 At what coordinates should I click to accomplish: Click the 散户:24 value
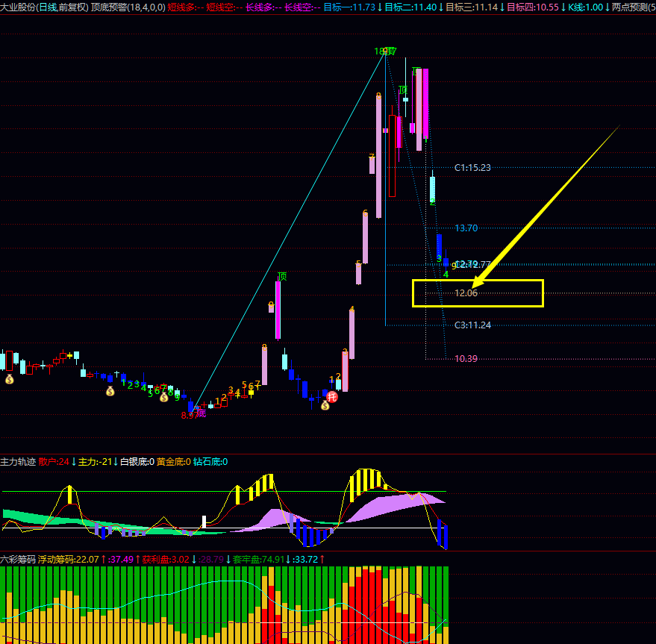pos(54,462)
